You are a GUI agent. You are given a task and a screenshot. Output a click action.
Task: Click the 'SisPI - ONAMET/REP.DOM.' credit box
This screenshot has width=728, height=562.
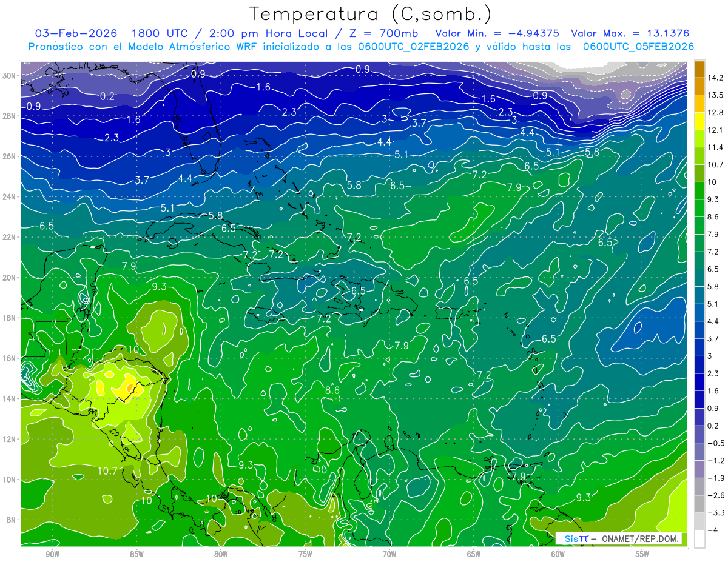pos(618,538)
